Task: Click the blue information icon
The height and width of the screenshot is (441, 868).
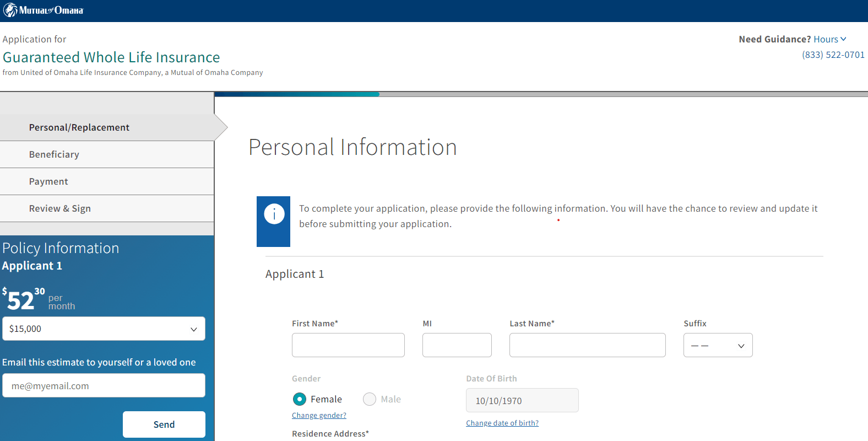Action: tap(274, 214)
